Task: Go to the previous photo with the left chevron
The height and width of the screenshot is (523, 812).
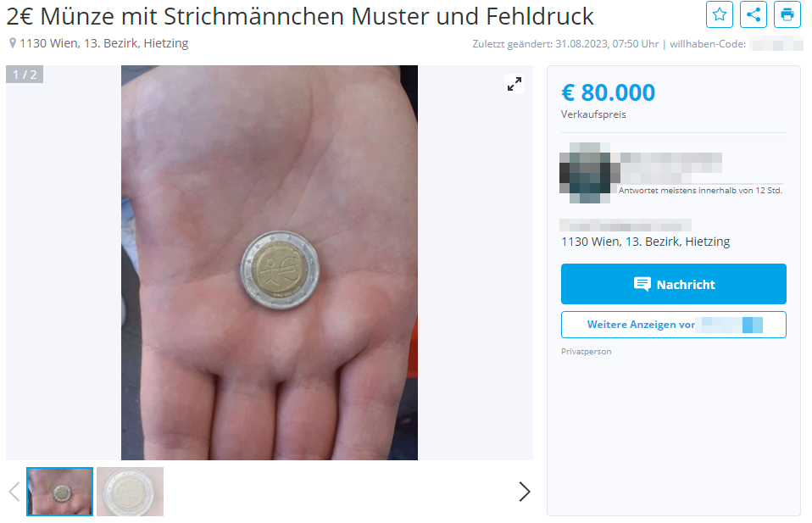Action: [x=14, y=492]
